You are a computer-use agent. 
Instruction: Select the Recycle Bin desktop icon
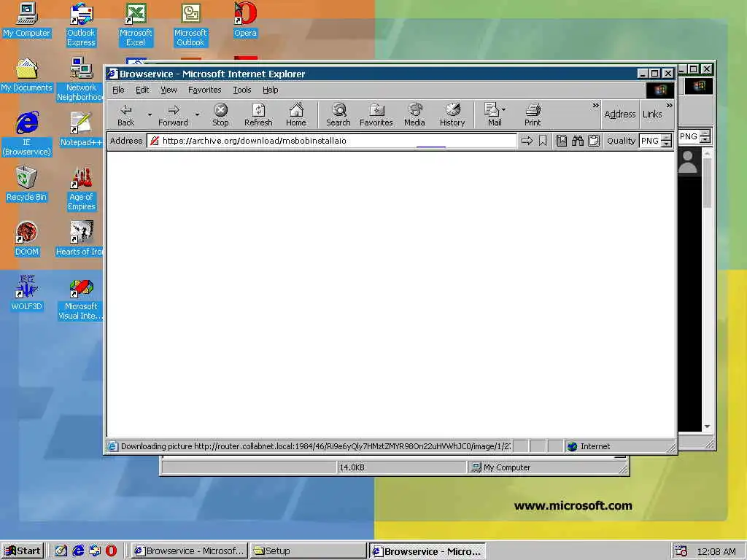(x=27, y=184)
